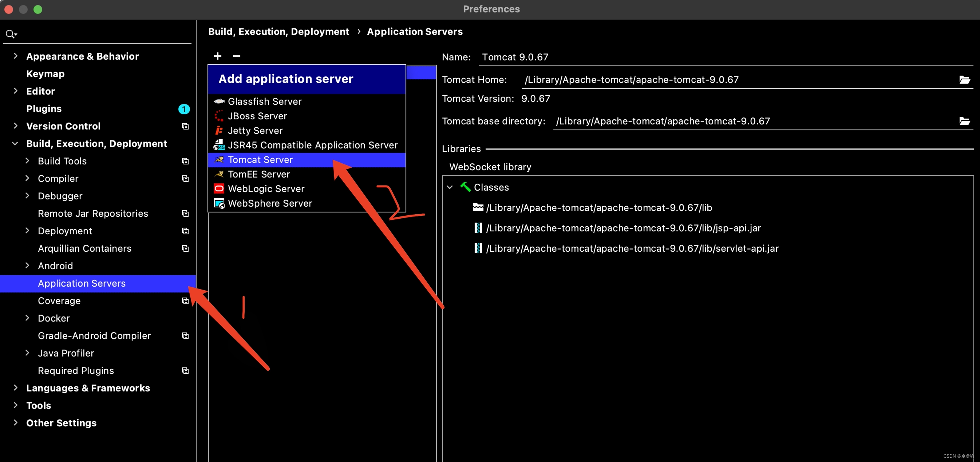Click the search magnifier icon in sidebar
This screenshot has width=980, height=462.
coord(10,34)
